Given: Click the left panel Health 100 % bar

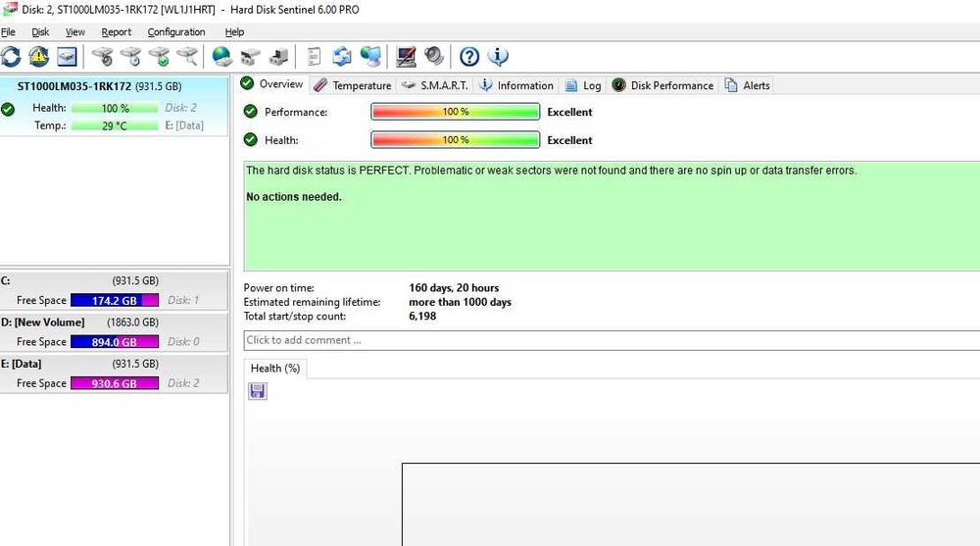Looking at the screenshot, I should [x=115, y=108].
